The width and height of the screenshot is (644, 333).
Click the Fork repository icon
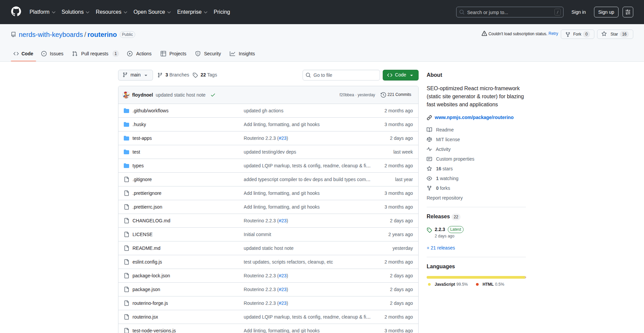coord(568,34)
